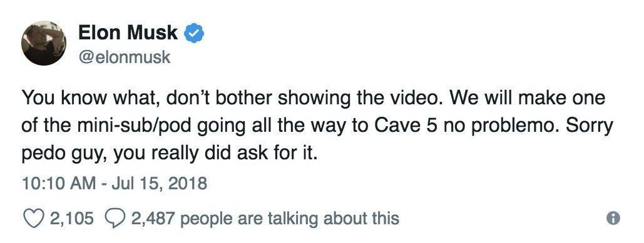Click the 2,105 likes count
The image size is (644, 243).
(71, 218)
